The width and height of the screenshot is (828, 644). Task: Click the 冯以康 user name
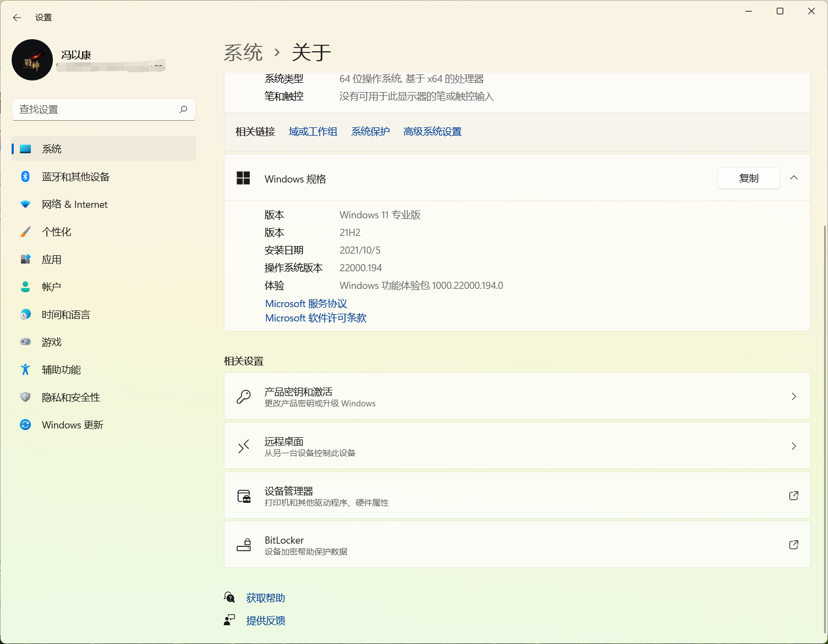click(76, 55)
